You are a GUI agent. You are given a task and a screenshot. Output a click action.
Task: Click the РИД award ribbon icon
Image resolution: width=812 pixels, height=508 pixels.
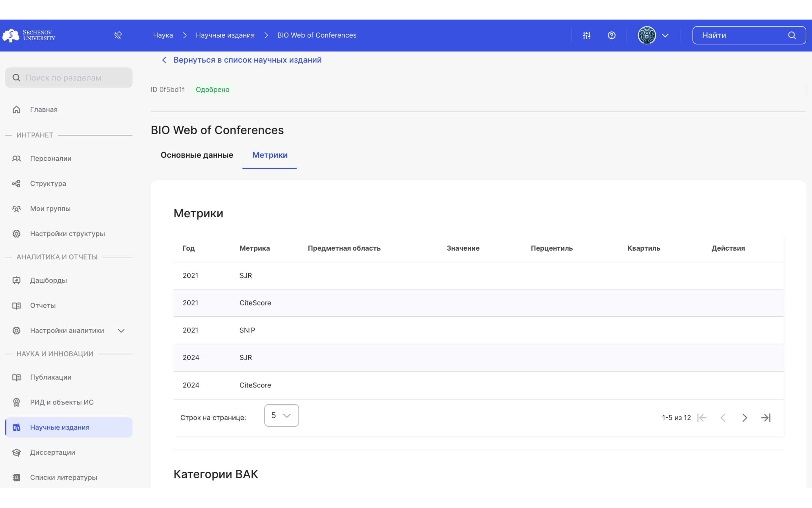coord(16,402)
